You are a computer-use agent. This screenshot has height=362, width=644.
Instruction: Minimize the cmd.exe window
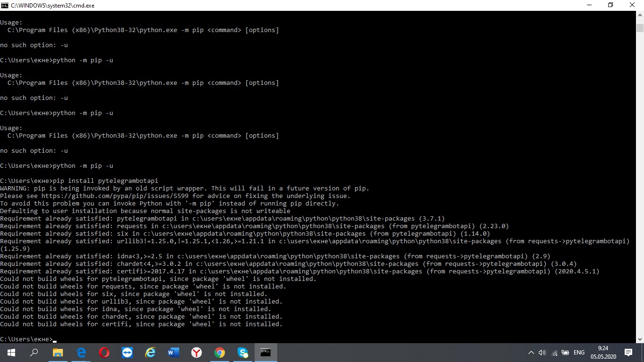[x=589, y=5]
